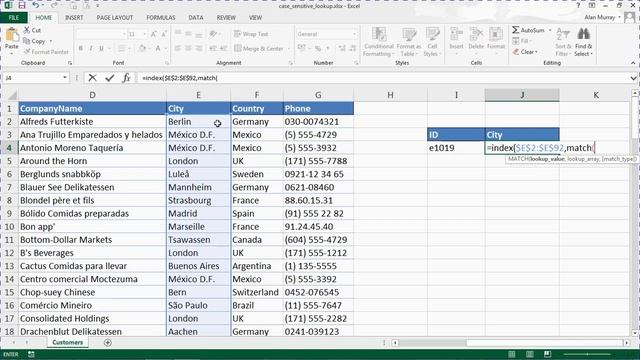The image size is (640, 360).
Task: Select column J header
Action: (x=522, y=95)
